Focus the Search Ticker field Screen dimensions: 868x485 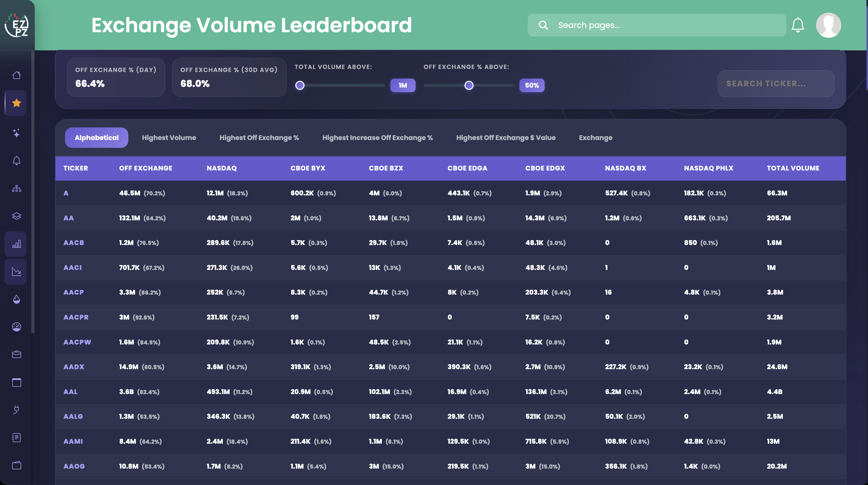776,83
